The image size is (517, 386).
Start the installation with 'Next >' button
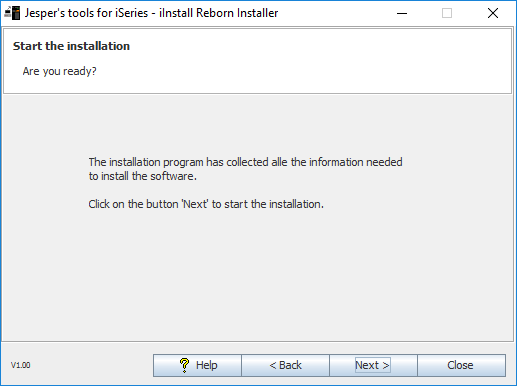(373, 365)
